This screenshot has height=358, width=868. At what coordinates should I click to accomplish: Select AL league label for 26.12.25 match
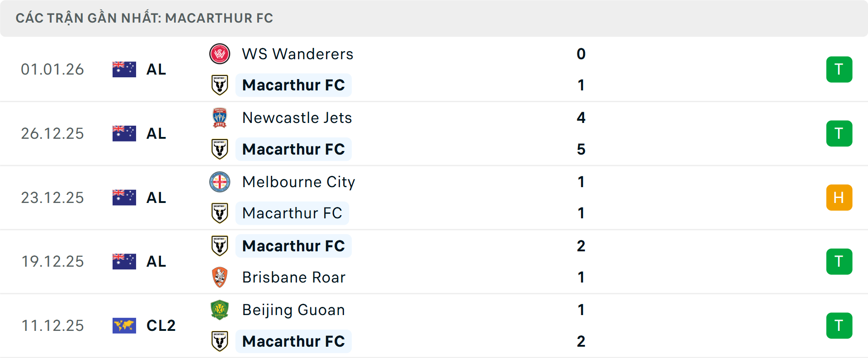(x=156, y=133)
